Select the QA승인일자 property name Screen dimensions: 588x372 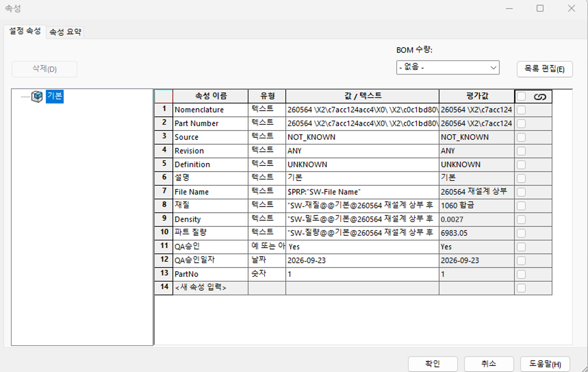pyautogui.click(x=210, y=260)
